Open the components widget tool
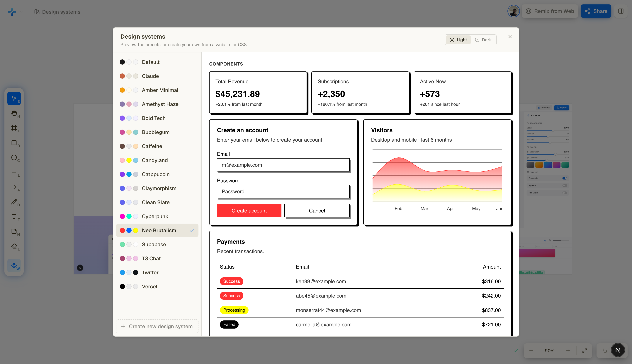The width and height of the screenshot is (632, 364). pyautogui.click(x=14, y=265)
